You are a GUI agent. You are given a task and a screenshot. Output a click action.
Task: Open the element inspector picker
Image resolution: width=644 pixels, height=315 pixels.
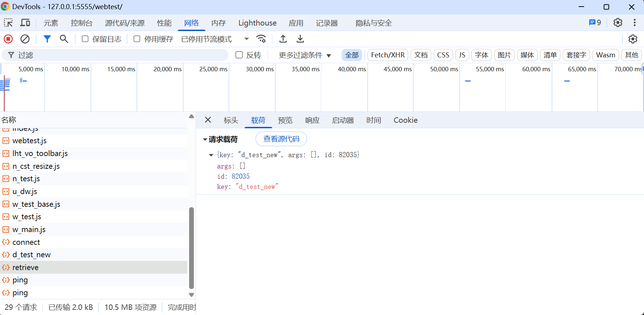pyautogui.click(x=8, y=23)
